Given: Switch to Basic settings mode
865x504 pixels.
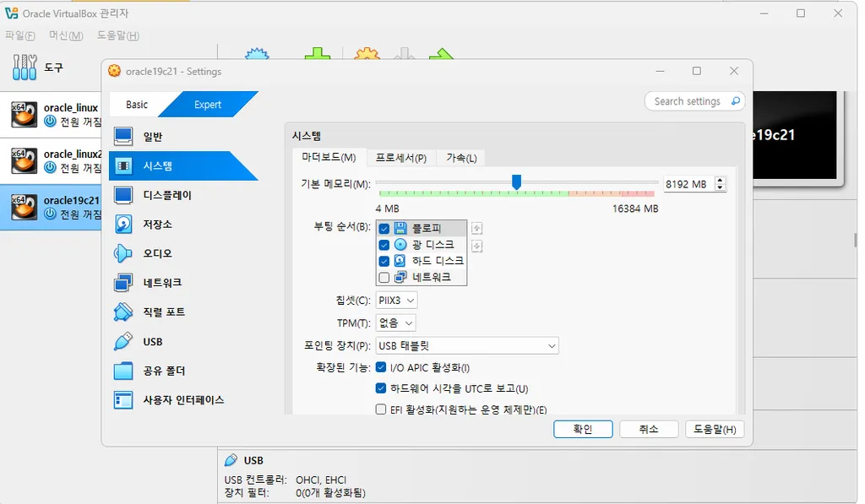Looking at the screenshot, I should pos(137,104).
